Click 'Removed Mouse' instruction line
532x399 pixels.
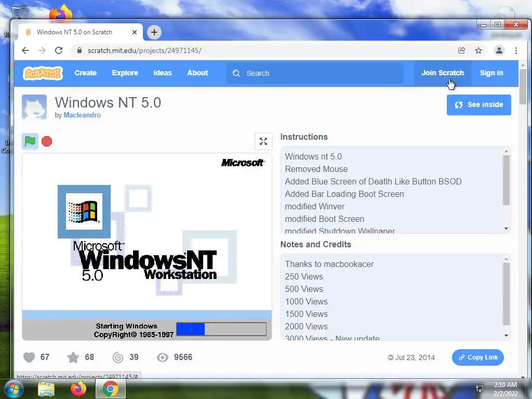316,169
